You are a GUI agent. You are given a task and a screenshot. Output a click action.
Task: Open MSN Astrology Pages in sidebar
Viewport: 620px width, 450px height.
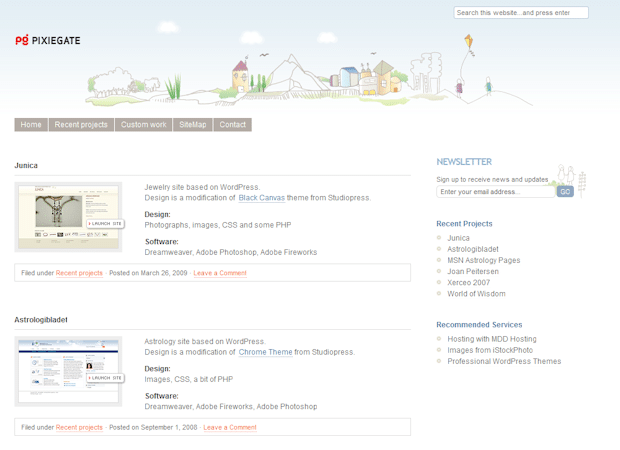coord(483,261)
